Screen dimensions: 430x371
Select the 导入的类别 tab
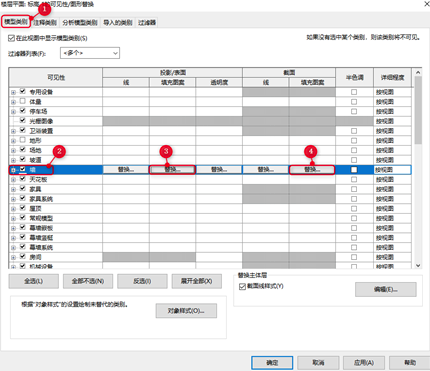118,22
